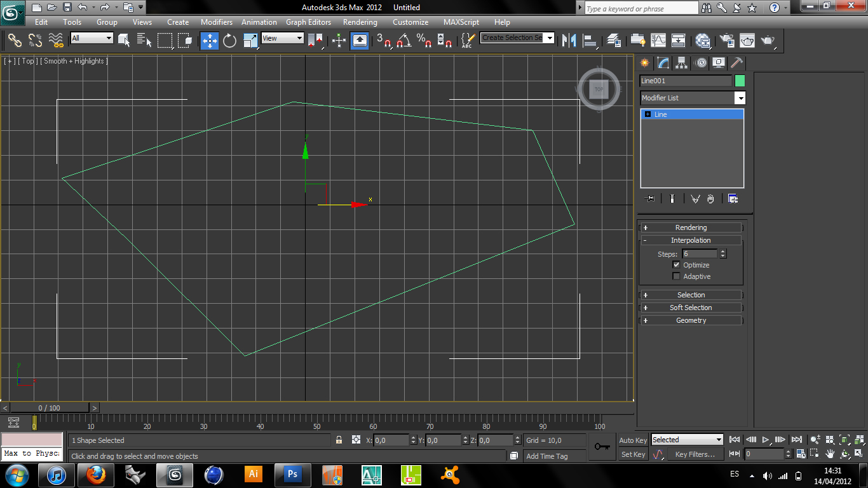The image size is (868, 488).
Task: Play the animation
Action: [766, 440]
